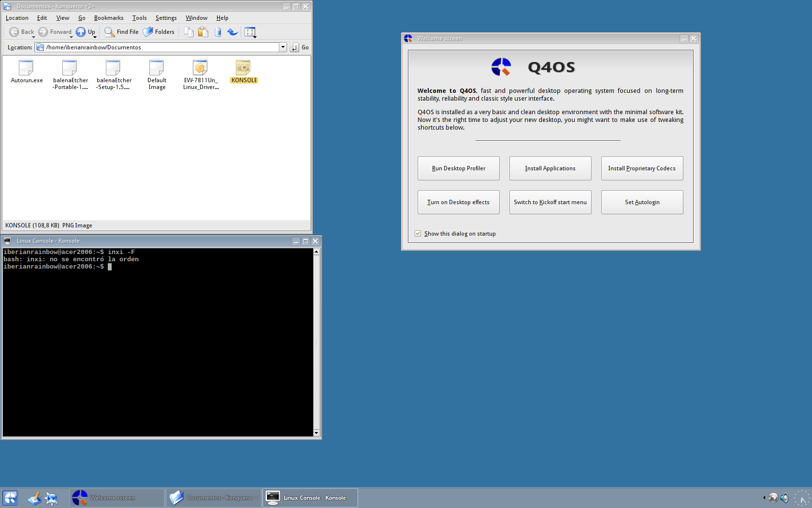Select the Autorun.exe file icon
Viewport: 812px width, 508px height.
(26, 68)
